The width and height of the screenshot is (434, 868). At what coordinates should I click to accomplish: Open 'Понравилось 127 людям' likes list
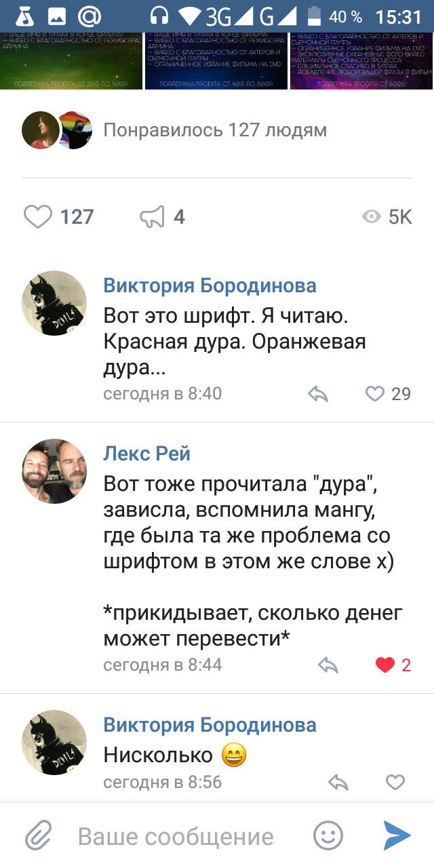click(214, 130)
